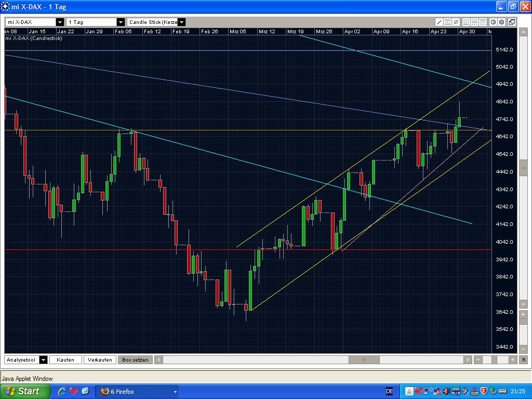Click the third quick launch icon

click(x=85, y=391)
